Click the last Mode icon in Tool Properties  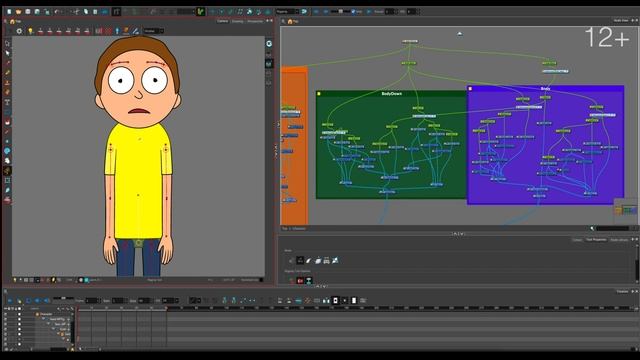pyautogui.click(x=335, y=260)
